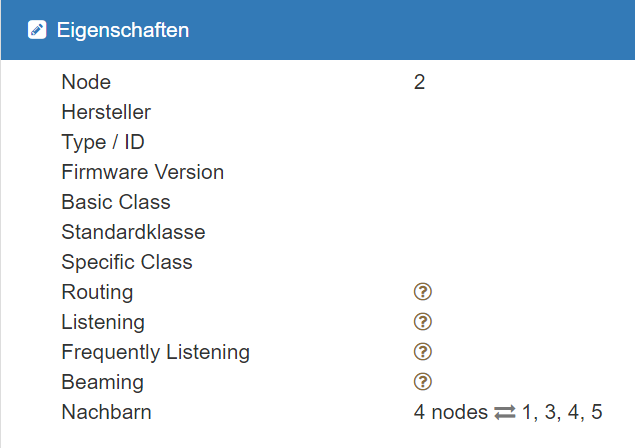The height and width of the screenshot is (448, 635).
Task: Click the neighbor node list 1, 3, 4, 5
Action: tap(562, 412)
